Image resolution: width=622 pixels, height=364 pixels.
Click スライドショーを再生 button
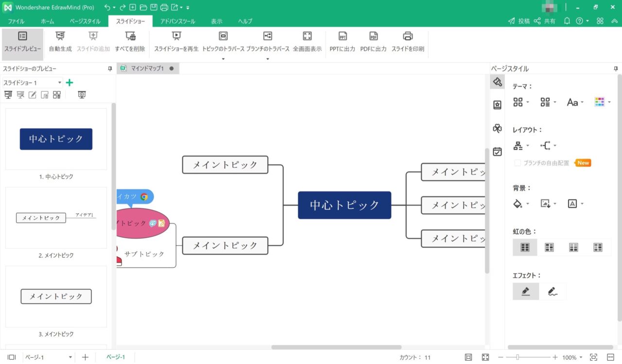[x=176, y=42]
